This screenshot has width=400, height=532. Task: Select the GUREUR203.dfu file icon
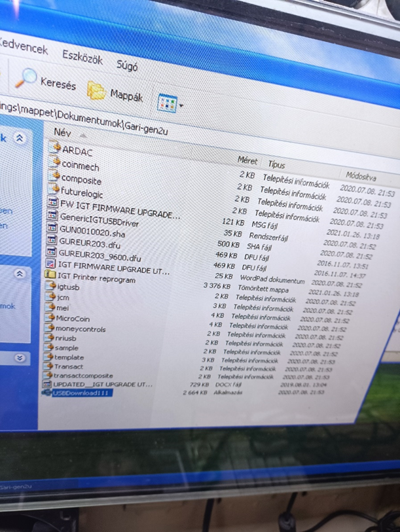(x=52, y=240)
